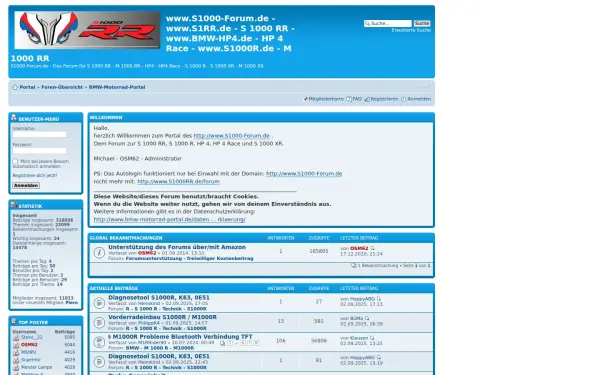
Task: Click the rank icon beside Meister Lampe
Action: 16,367
